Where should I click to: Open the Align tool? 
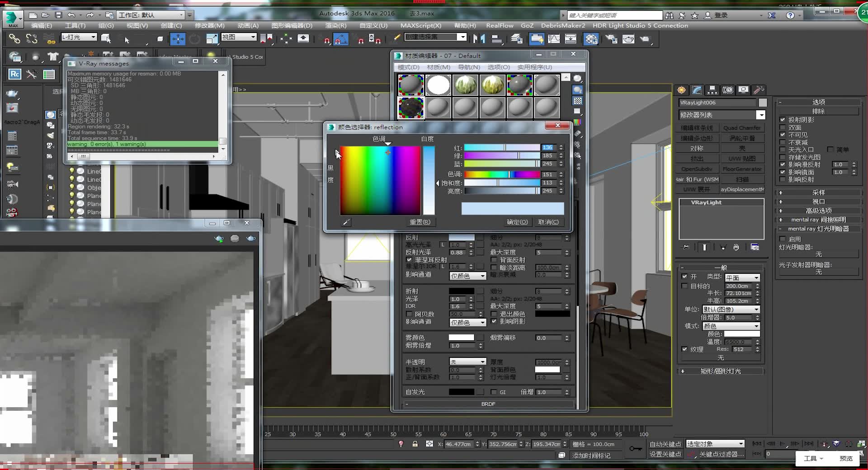[496, 39]
